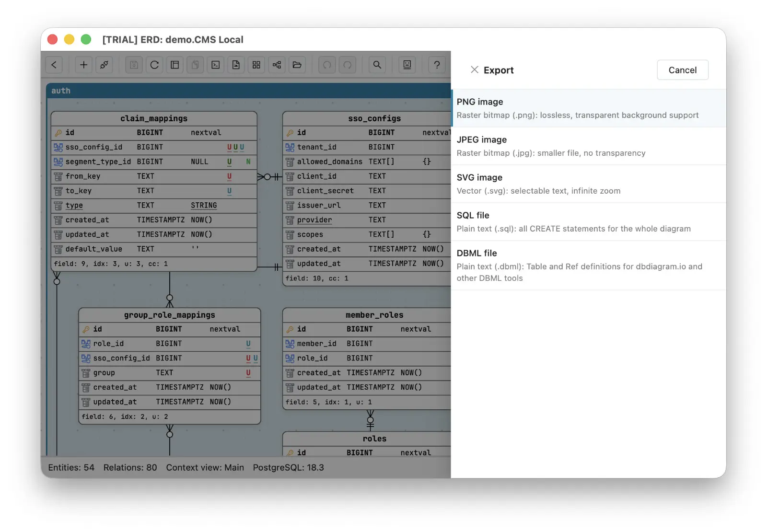Click the PostgreSQL: 18.3 status text

[289, 467]
